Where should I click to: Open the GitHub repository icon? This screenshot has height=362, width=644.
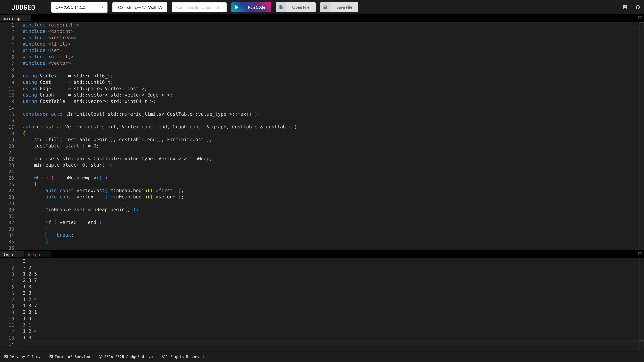click(x=638, y=7)
